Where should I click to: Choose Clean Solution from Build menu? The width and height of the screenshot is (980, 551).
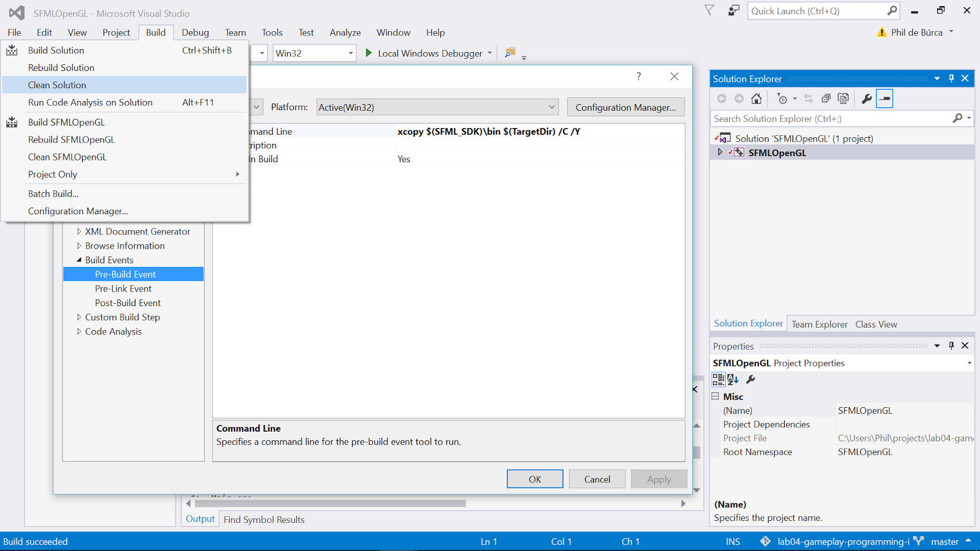click(x=125, y=85)
